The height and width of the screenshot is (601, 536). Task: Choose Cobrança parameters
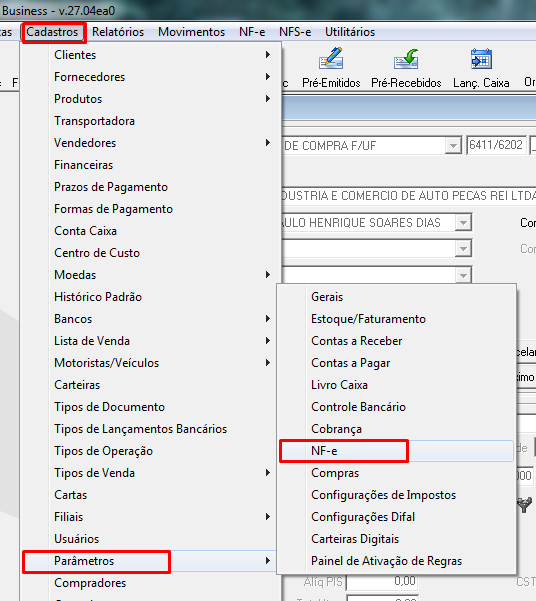[396, 429]
